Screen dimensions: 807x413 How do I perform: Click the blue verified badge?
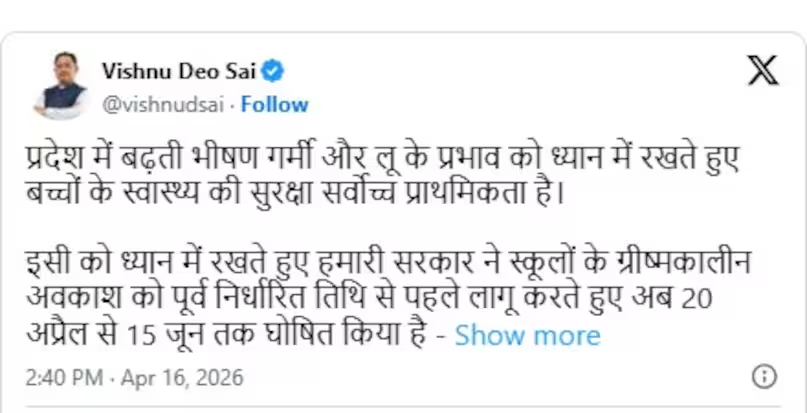pyautogui.click(x=272, y=71)
